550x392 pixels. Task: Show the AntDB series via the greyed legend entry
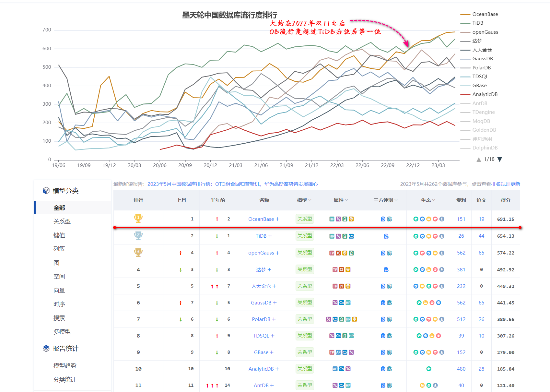474,103
